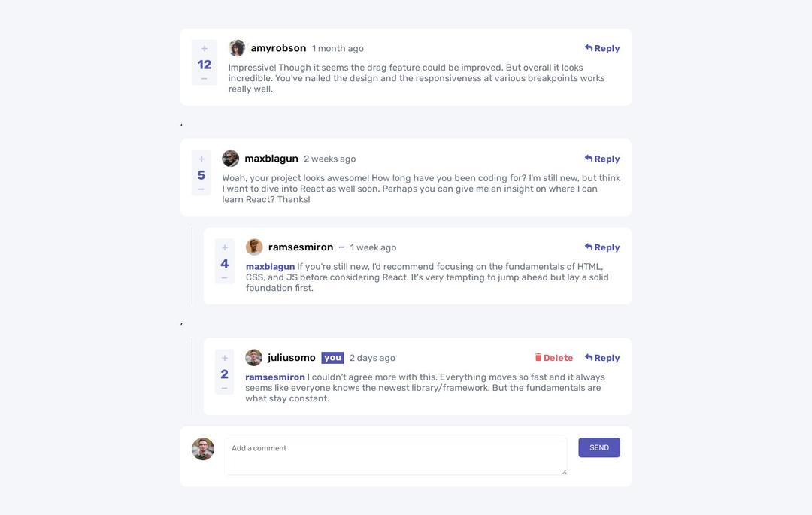
Task: Click Reply on juliusomo's comment
Action: click(602, 358)
